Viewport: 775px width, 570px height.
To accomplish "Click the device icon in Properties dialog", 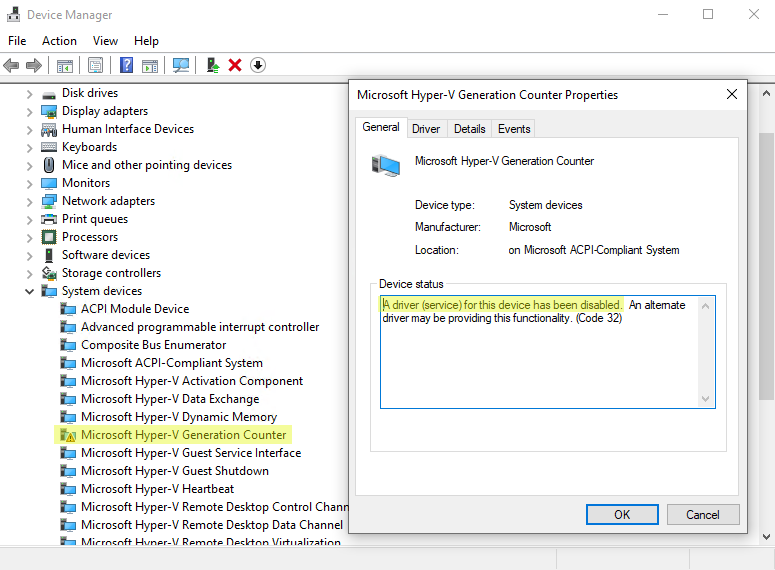I will pyautogui.click(x=386, y=165).
